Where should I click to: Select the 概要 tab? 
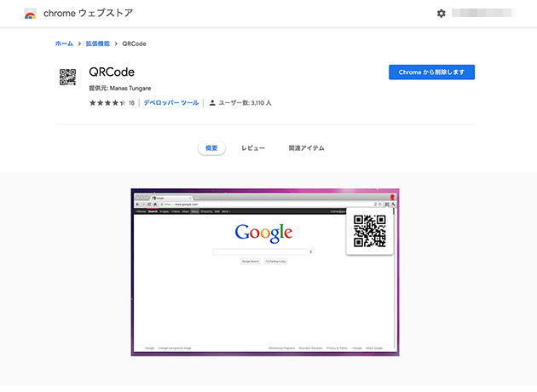pyautogui.click(x=211, y=148)
